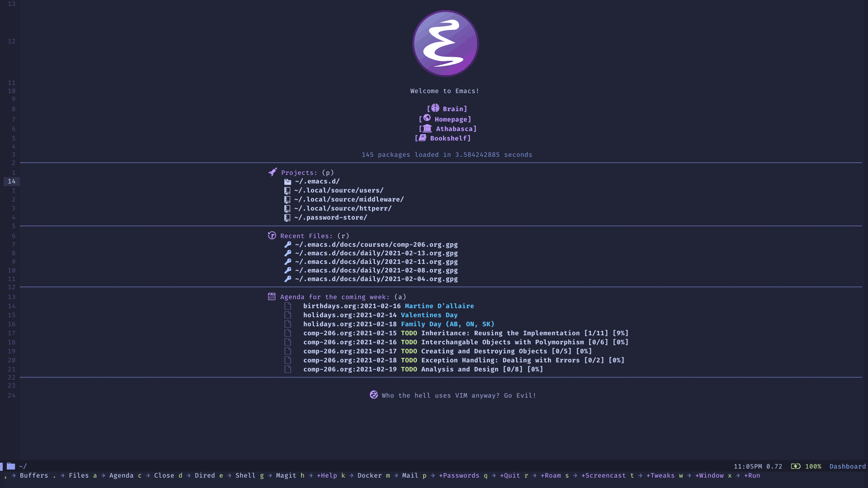Click the Recent Files clock icon

point(272,235)
